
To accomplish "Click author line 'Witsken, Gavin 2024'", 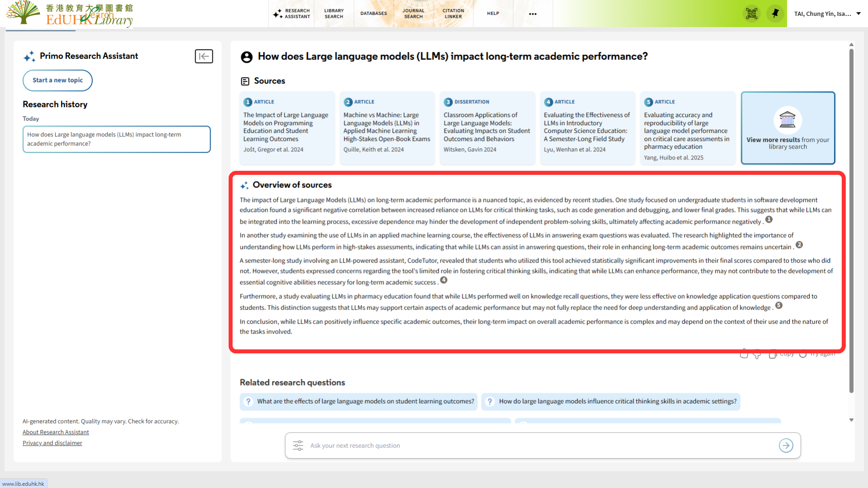I will [x=470, y=150].
